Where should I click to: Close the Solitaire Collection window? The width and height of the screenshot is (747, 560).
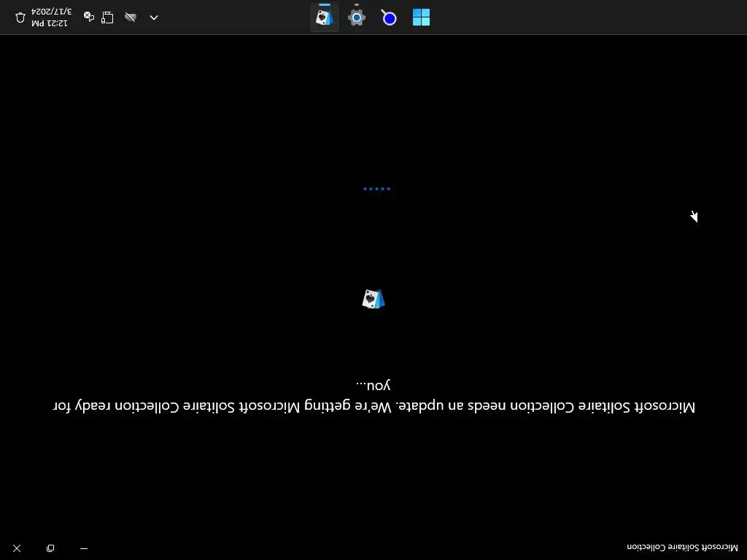17,548
